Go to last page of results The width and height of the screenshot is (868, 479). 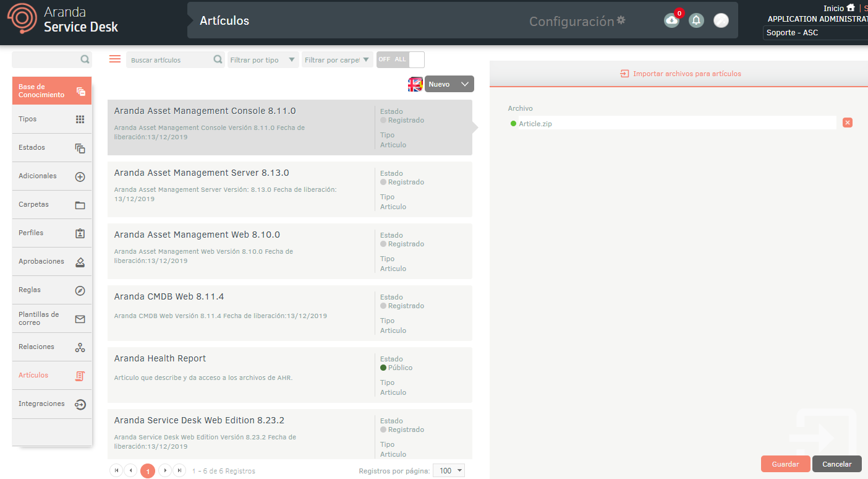[179, 470]
